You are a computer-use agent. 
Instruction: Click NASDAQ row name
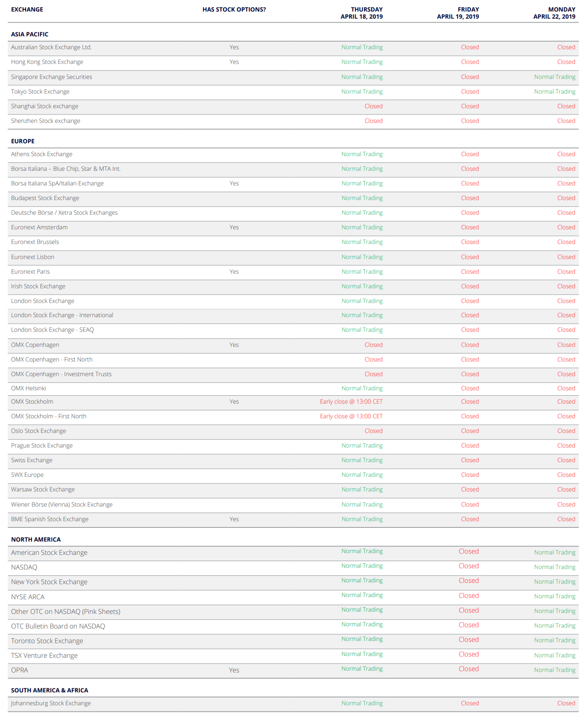tap(24, 567)
